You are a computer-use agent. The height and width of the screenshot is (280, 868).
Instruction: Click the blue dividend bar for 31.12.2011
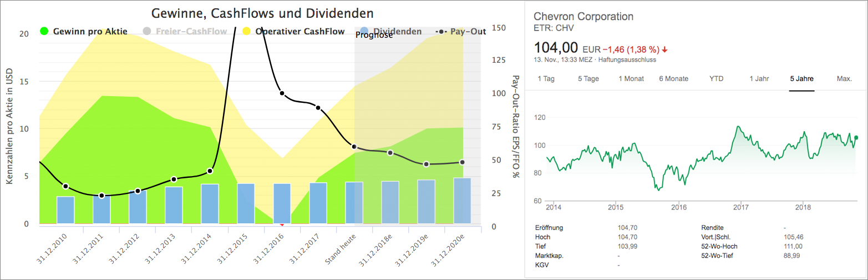[x=101, y=209]
